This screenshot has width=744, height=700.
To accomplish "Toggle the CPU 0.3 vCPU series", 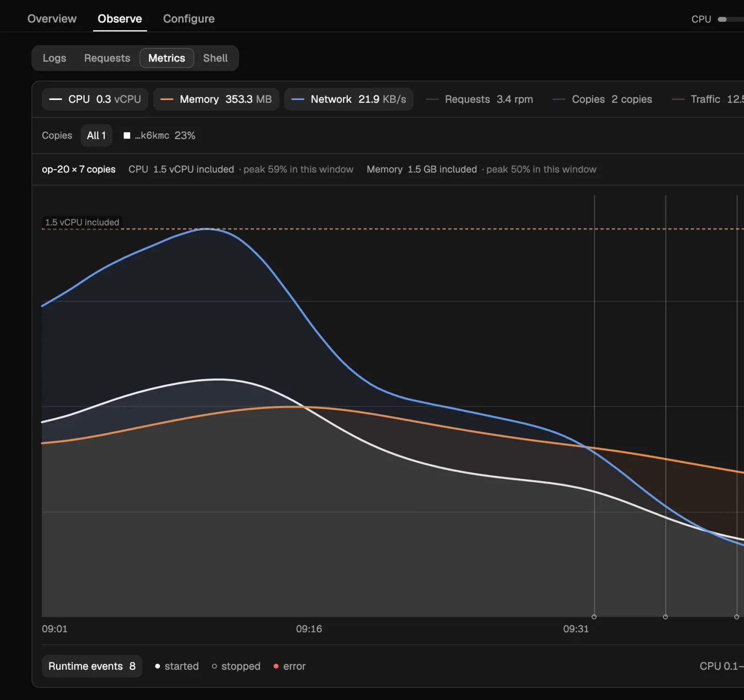I will [x=95, y=99].
